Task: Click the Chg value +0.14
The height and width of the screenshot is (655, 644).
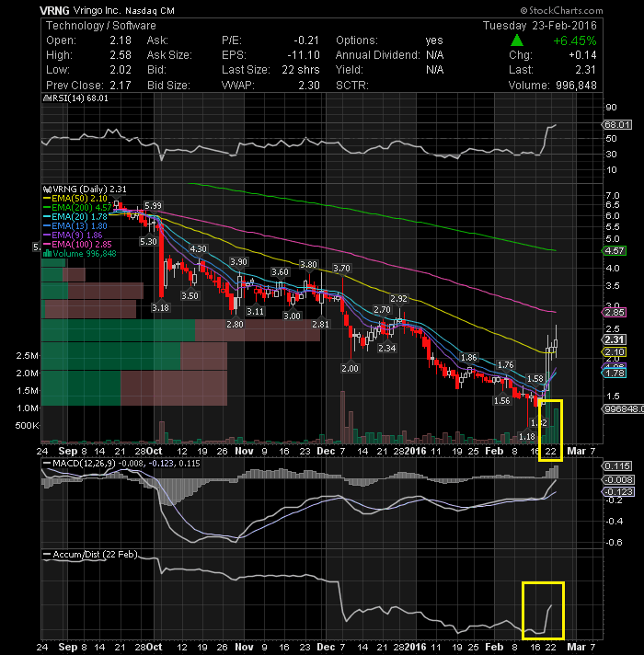Action: [582, 55]
